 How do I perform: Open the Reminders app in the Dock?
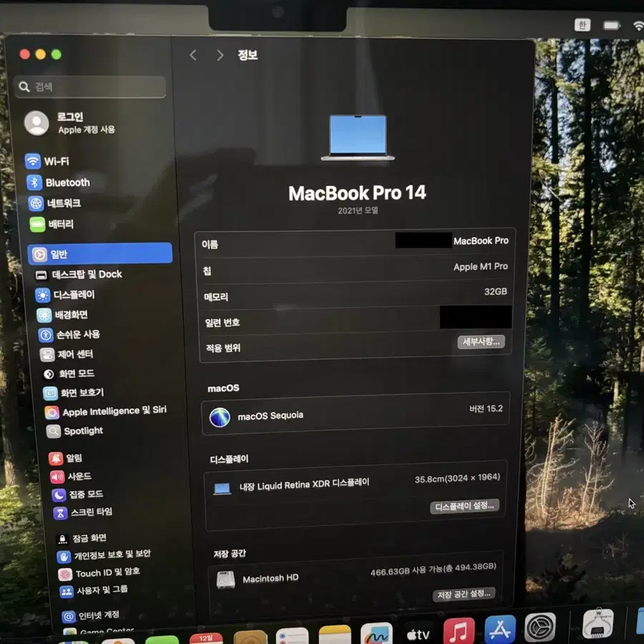(x=293, y=636)
